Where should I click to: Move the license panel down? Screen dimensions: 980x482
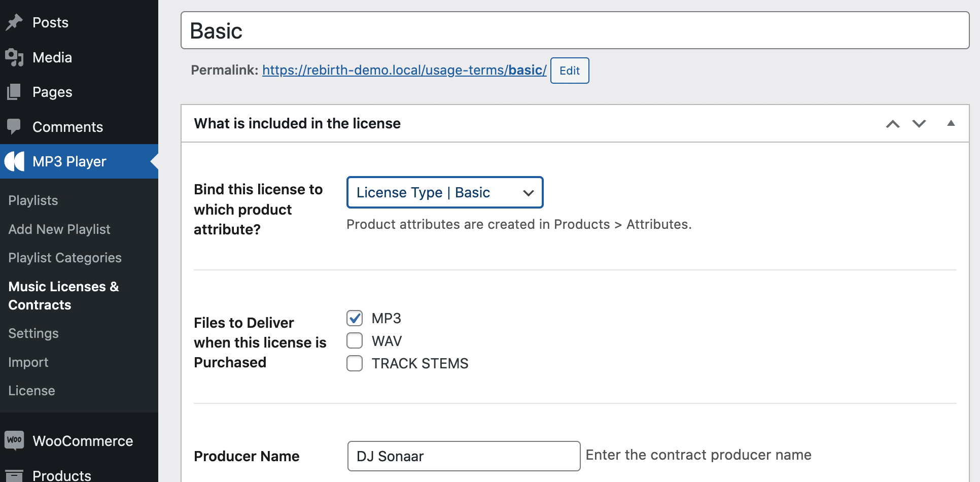[919, 124]
